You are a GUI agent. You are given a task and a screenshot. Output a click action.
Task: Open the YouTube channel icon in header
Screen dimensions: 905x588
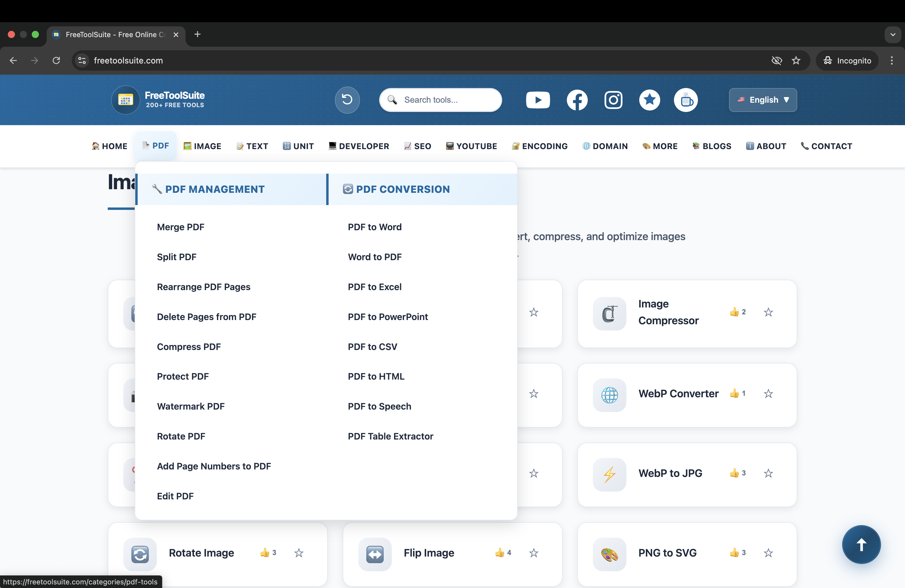(538, 100)
